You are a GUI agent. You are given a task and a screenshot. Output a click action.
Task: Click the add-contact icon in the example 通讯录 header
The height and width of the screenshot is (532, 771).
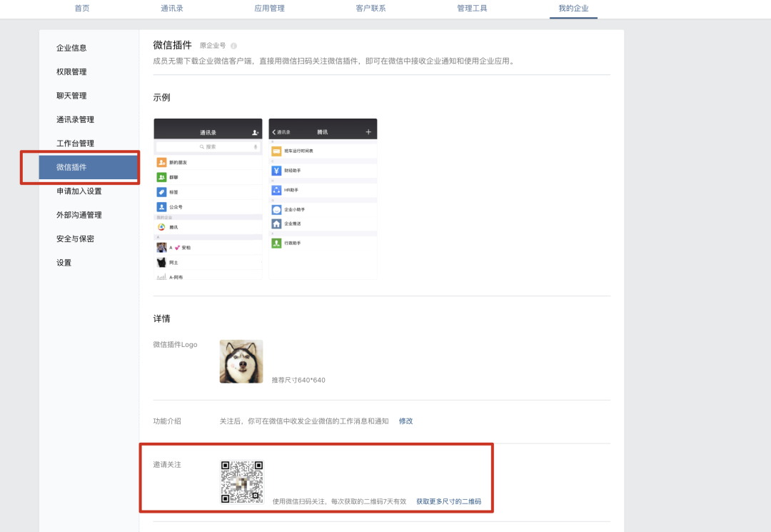[x=255, y=132]
